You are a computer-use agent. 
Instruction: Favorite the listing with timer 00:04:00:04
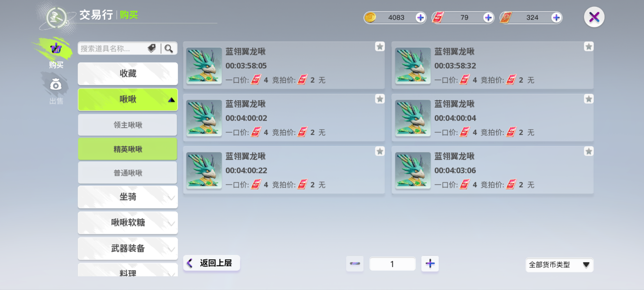click(x=589, y=99)
